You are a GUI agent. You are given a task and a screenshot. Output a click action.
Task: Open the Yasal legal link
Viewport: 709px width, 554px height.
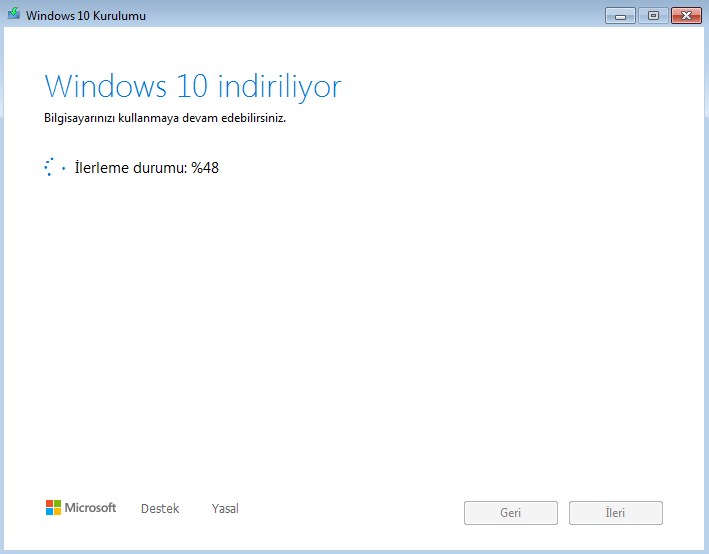[x=225, y=508]
